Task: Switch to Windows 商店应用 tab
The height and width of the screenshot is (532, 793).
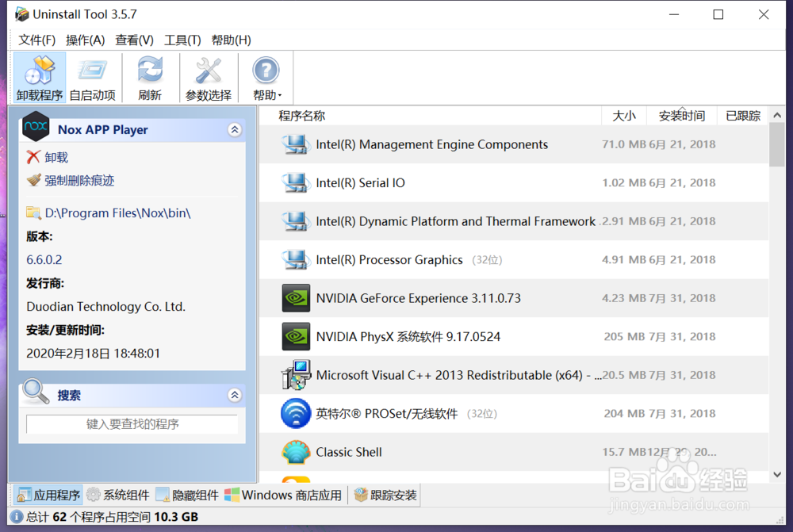Action: pos(283,495)
